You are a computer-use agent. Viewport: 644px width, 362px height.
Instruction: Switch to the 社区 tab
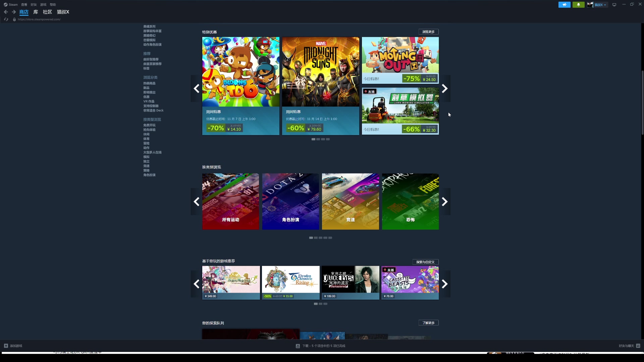(47, 12)
